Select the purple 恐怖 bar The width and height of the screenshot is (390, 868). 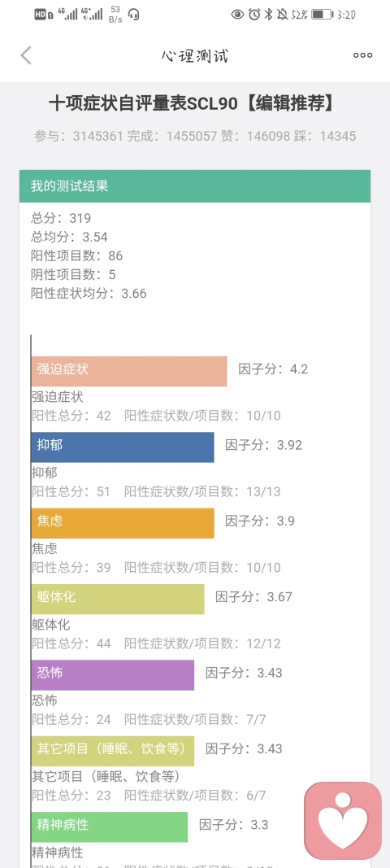tap(113, 675)
